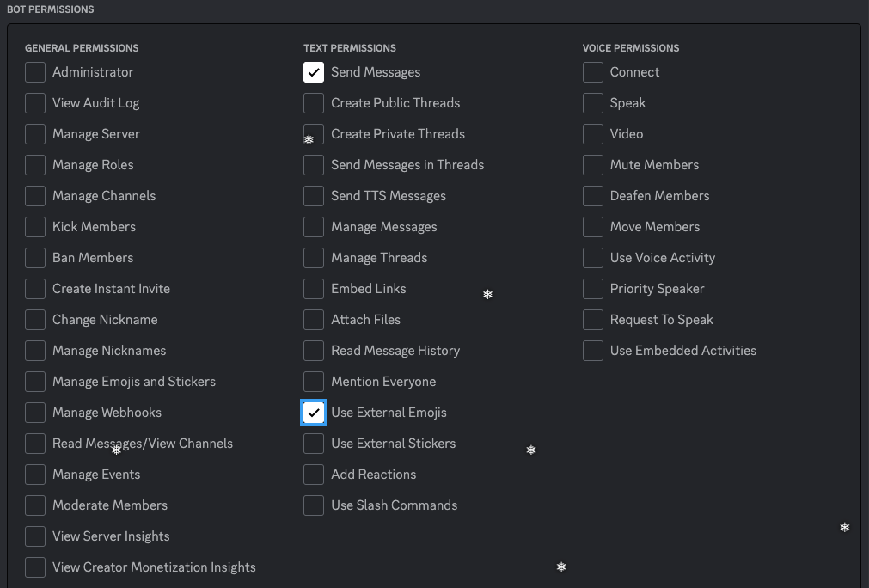
Task: Check the Ban Members box
Action: click(x=34, y=258)
